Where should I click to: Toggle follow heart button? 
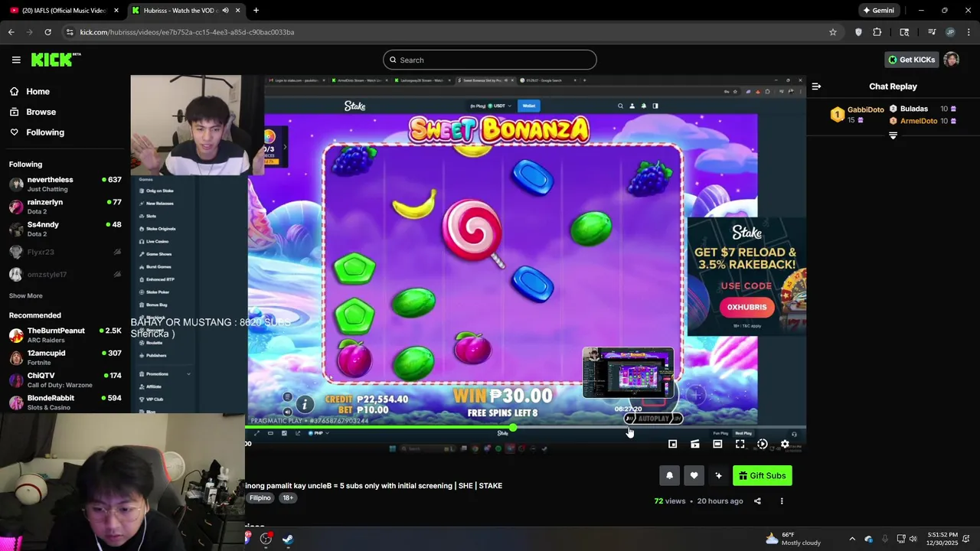coord(694,476)
